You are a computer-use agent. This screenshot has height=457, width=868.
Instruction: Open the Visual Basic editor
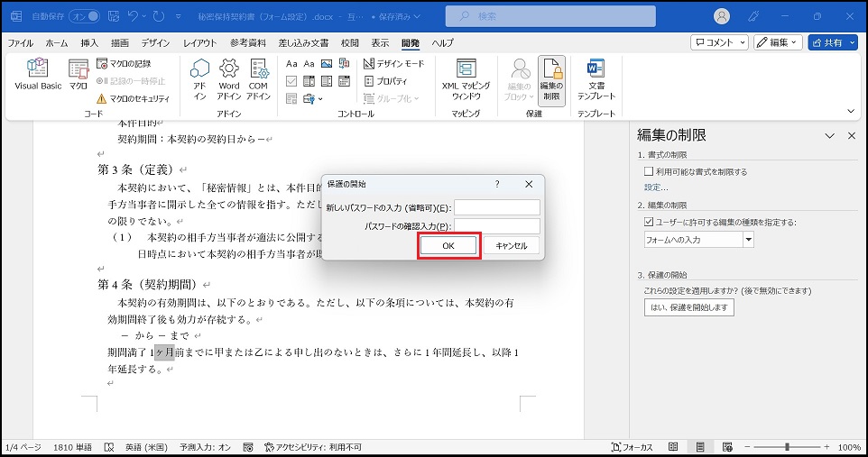point(38,75)
